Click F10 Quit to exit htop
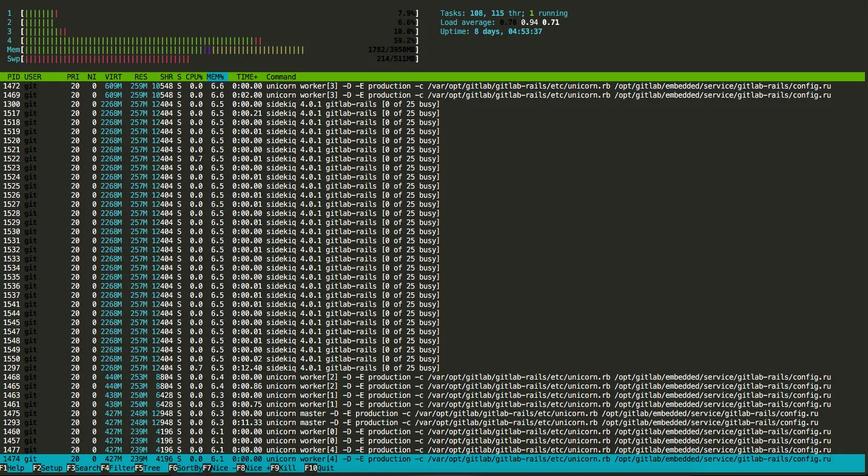 coord(319,468)
